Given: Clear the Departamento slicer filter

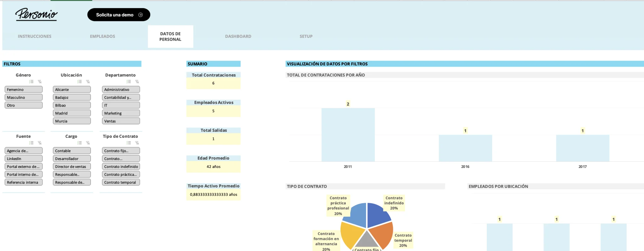Looking at the screenshot, I should pyautogui.click(x=137, y=81).
